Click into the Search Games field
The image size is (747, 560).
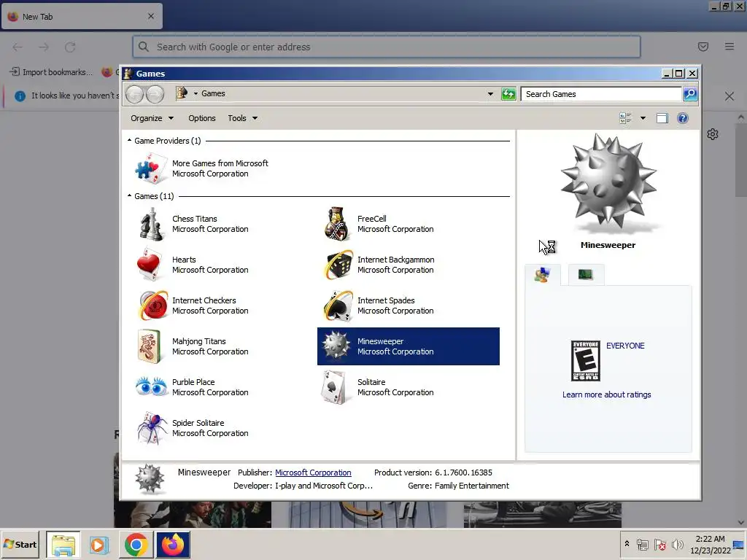pyautogui.click(x=601, y=94)
